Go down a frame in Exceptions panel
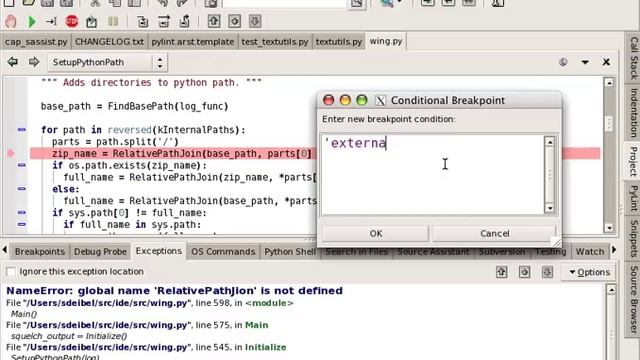This screenshot has height=360, width=640. click(547, 272)
